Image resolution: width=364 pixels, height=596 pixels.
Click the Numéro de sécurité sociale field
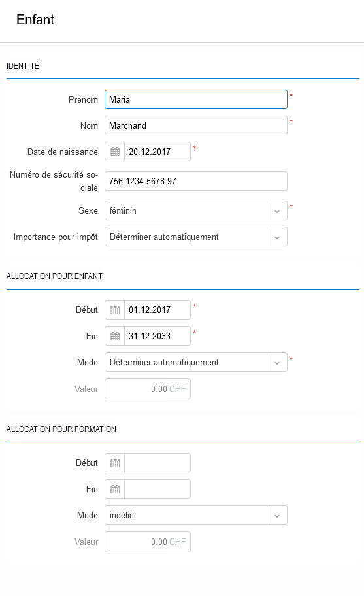[x=196, y=181]
